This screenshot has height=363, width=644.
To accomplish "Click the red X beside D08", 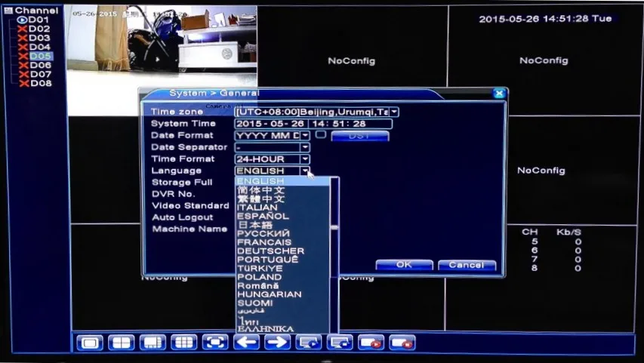I will (25, 83).
